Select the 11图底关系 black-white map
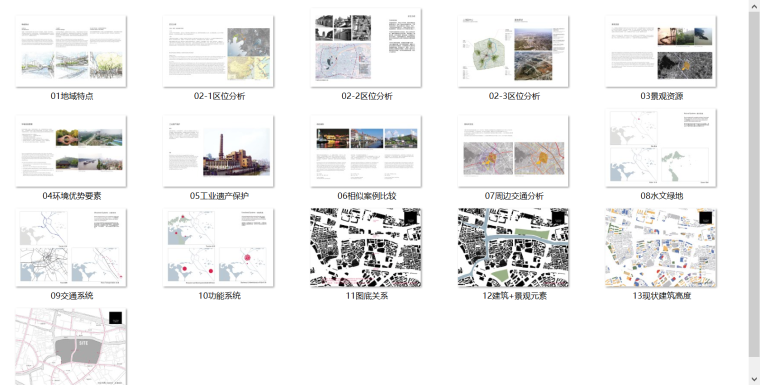Screen dimensions: 760x385 [x=366, y=248]
